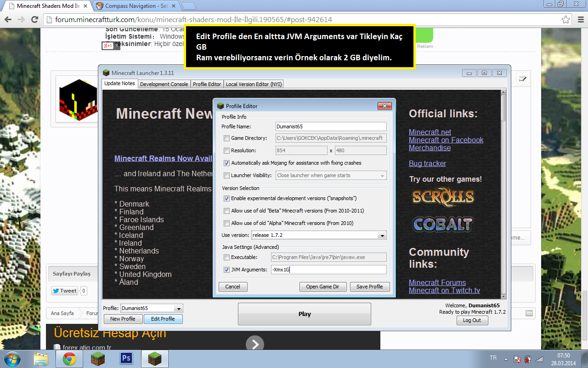Screen dimensions: 588x368
Task: Click the forum post edit pencil icon
Action: 522,79
